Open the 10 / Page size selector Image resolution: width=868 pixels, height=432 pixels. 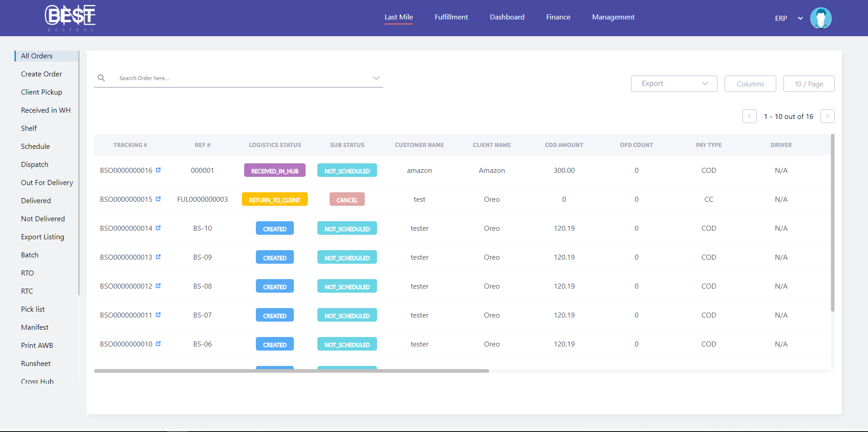[x=808, y=84]
